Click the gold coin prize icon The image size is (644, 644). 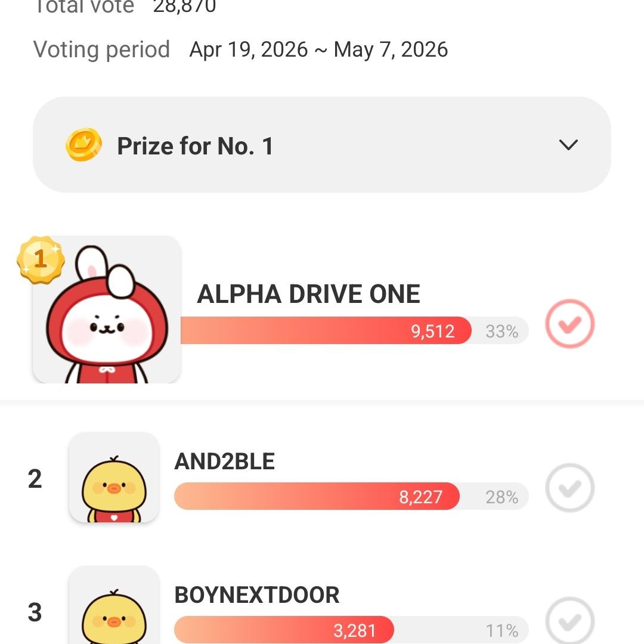[x=84, y=145]
